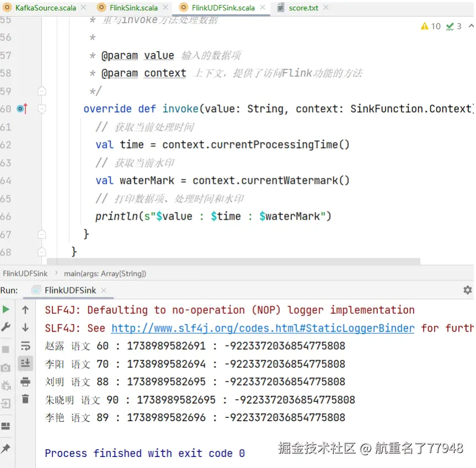
Task: Collapse the invoke method fold on line 60
Action: [42, 108]
